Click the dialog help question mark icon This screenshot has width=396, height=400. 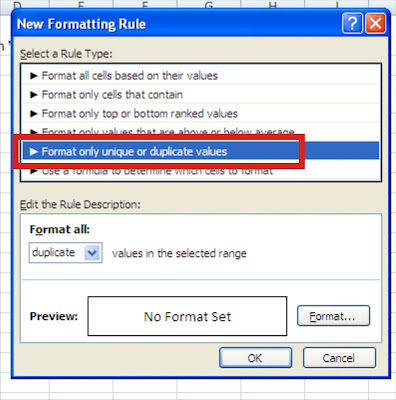[352, 23]
